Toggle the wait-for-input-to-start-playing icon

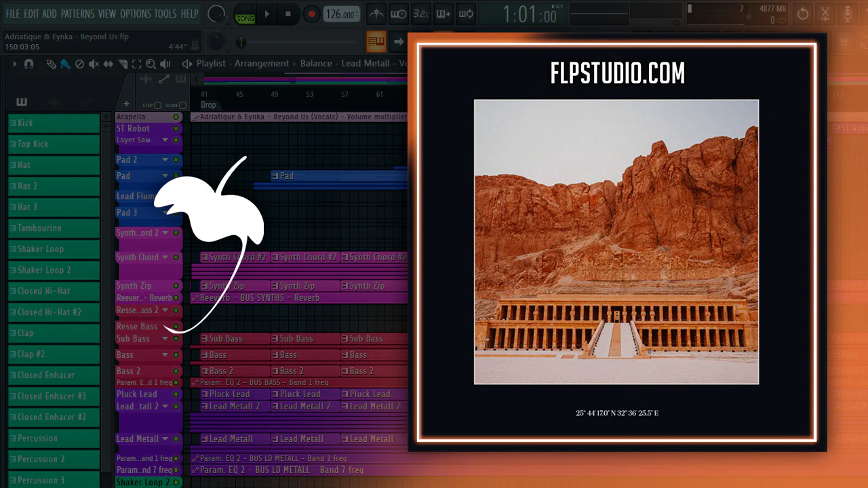pyautogui.click(x=399, y=14)
